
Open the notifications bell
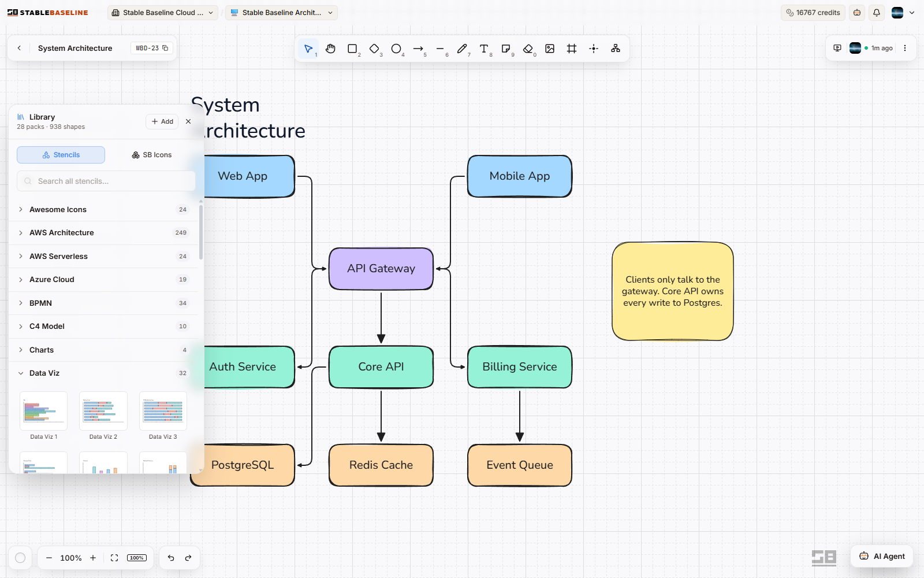click(877, 13)
